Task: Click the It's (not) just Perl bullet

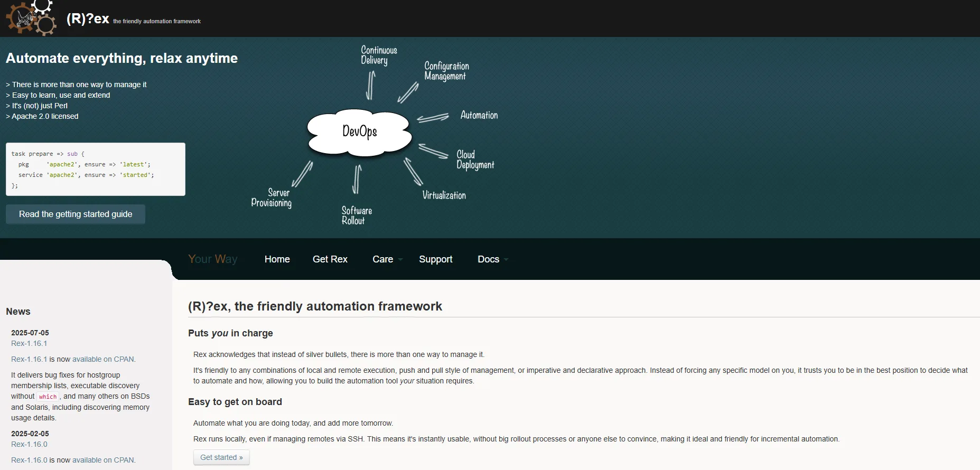Action: click(36, 106)
